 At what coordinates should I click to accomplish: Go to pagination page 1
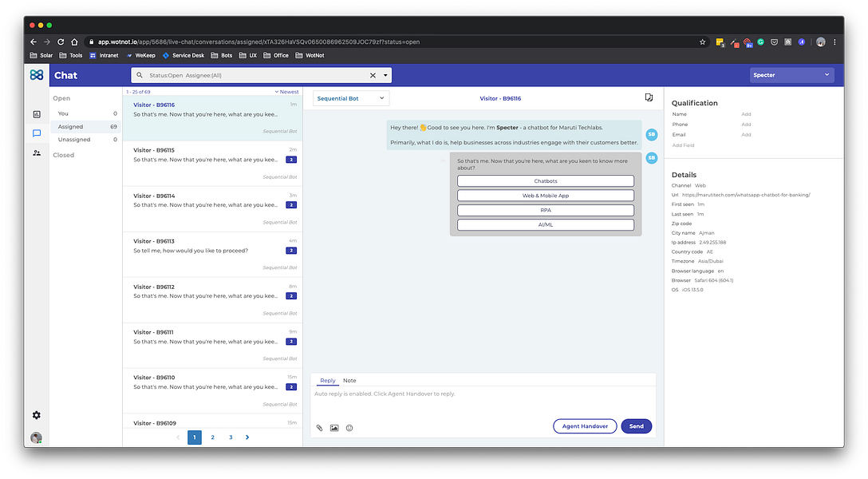(x=195, y=437)
